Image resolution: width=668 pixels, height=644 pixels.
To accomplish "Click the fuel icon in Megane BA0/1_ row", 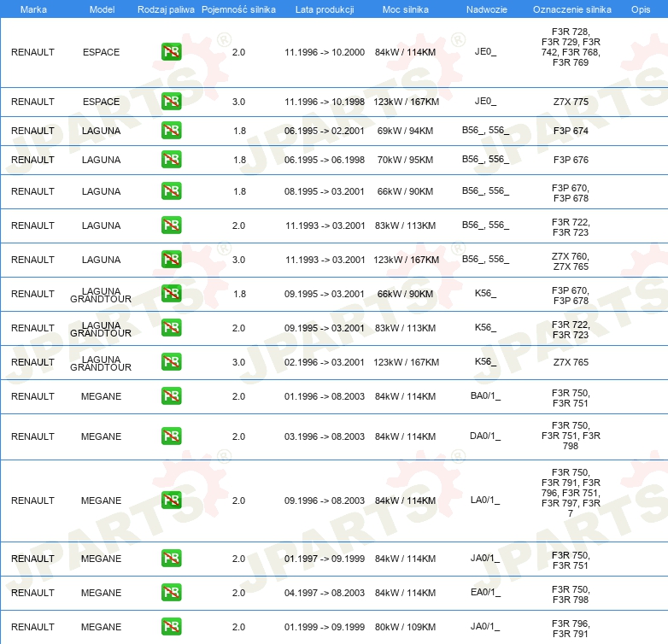I will click(171, 396).
